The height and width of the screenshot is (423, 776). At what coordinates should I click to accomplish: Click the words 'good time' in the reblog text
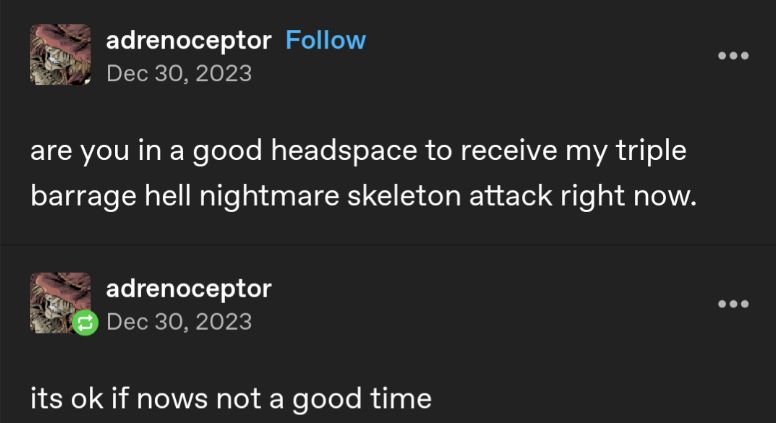(x=362, y=399)
